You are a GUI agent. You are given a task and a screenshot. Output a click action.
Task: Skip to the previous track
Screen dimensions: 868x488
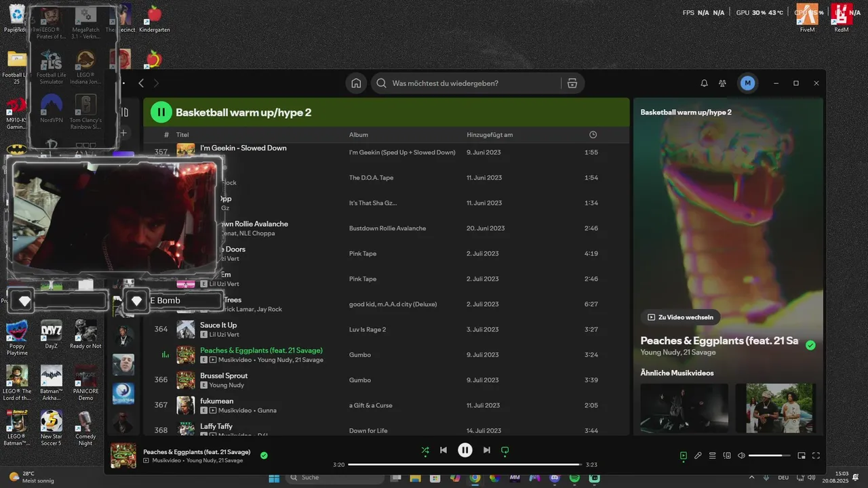click(443, 450)
